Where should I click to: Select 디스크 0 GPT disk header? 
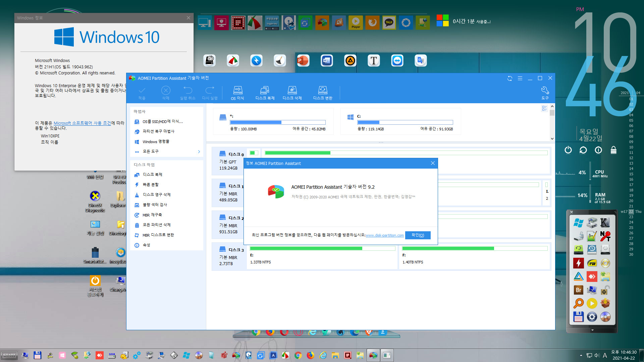(x=229, y=161)
